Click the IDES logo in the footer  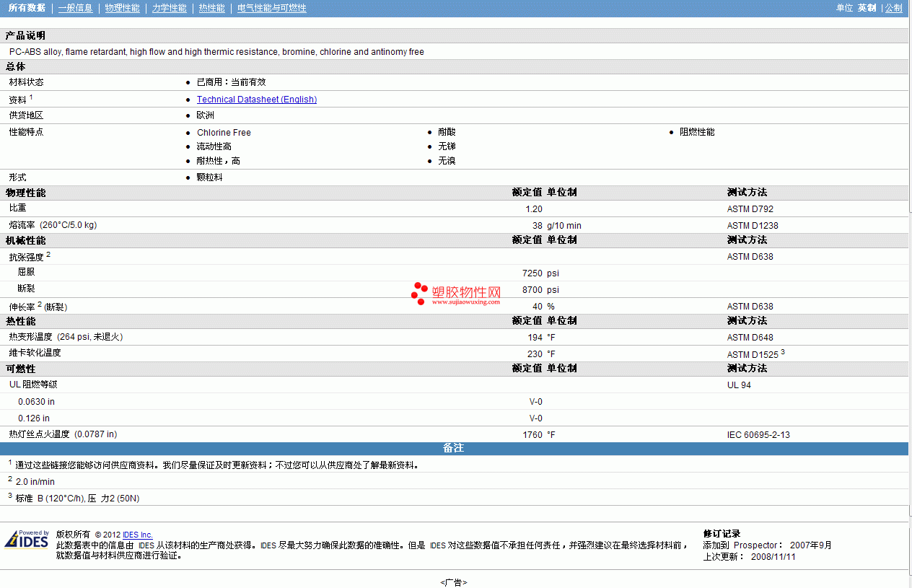pos(27,540)
